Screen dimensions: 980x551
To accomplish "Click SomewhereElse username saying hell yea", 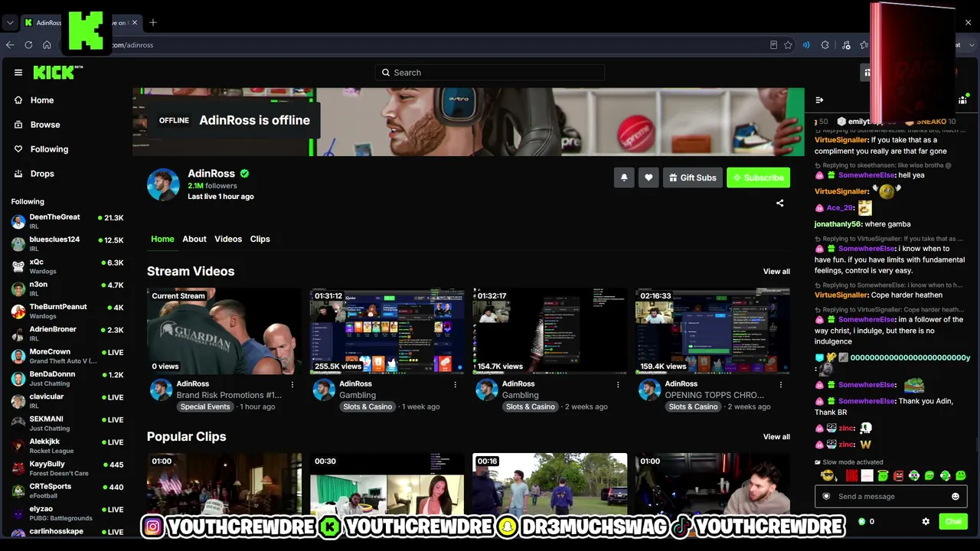I will point(867,175).
